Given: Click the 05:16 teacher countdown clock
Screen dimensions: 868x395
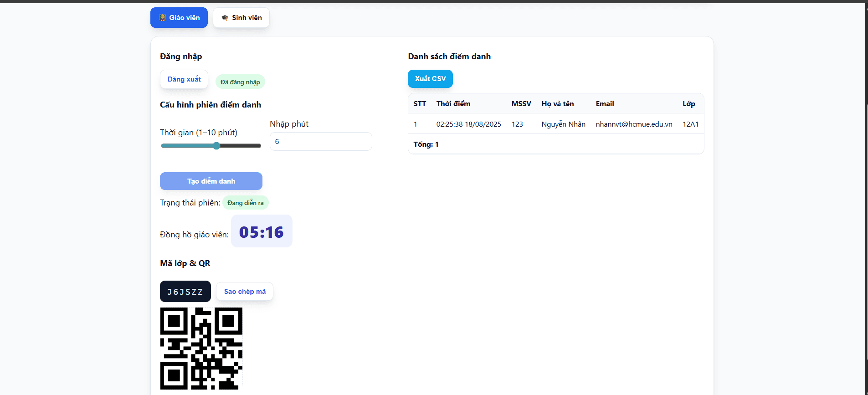Looking at the screenshot, I should pos(262,231).
